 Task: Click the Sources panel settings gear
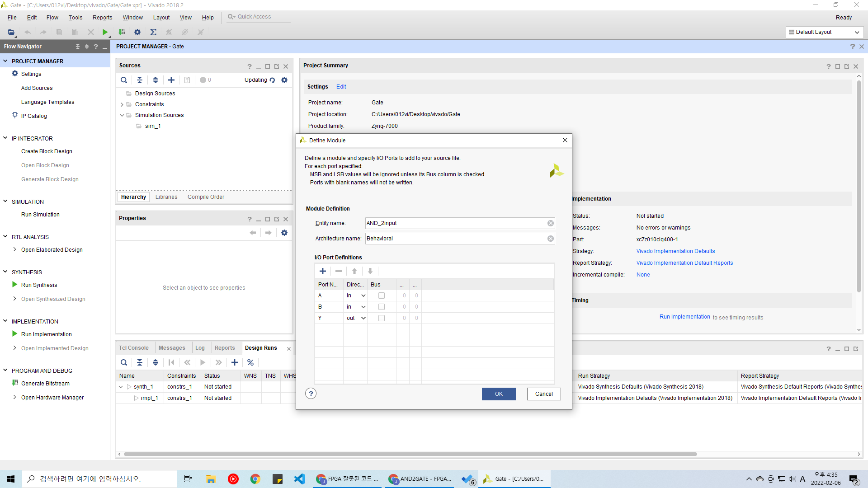pos(284,80)
